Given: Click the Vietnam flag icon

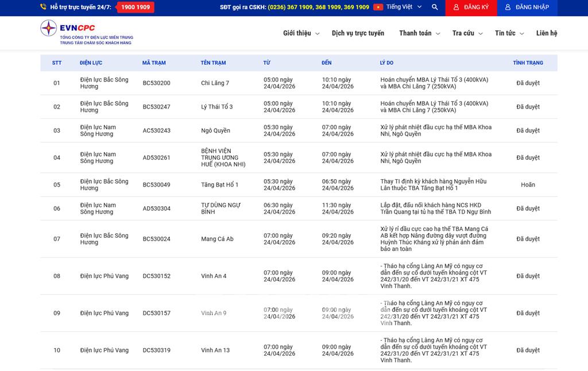Looking at the screenshot, I should tap(378, 7).
